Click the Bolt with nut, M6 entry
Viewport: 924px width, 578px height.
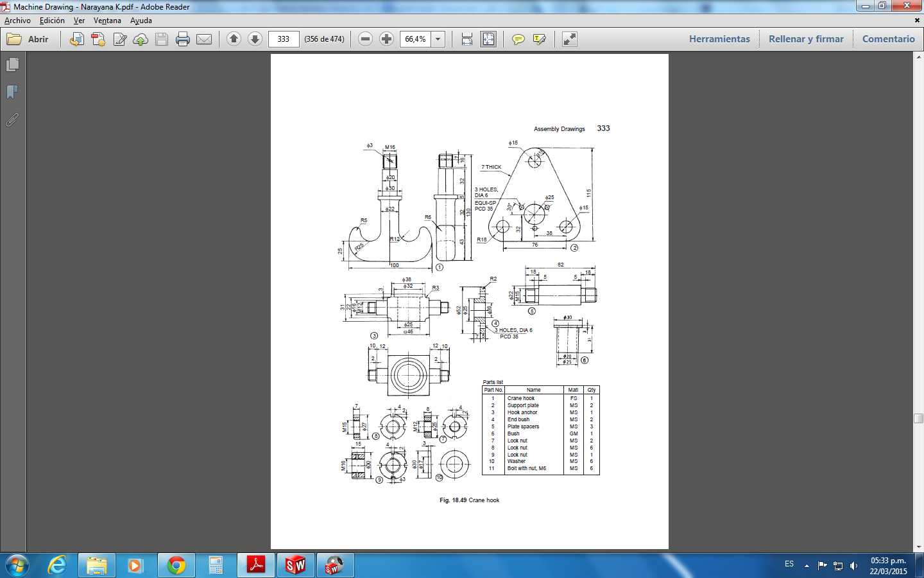(526, 469)
